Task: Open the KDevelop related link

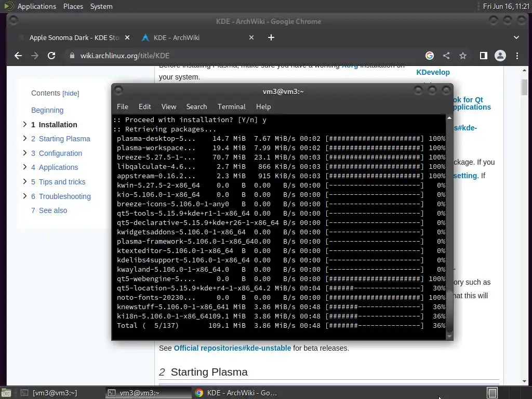Action: click(433, 72)
